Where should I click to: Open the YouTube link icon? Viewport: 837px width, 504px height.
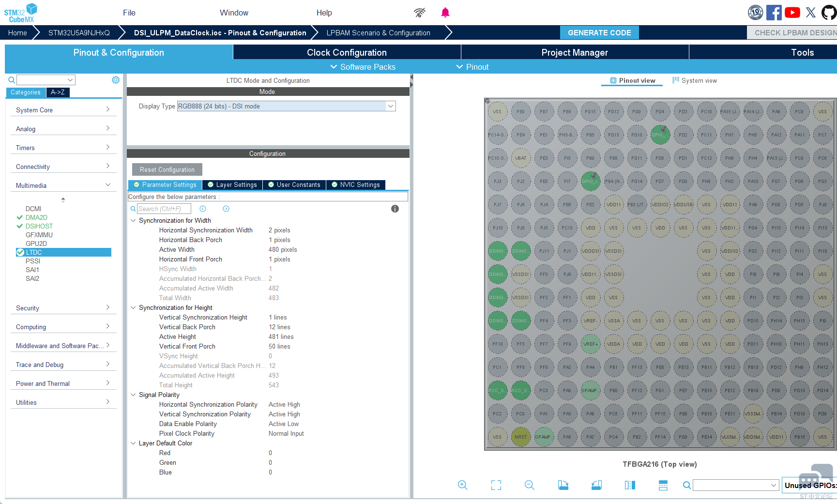click(x=792, y=13)
